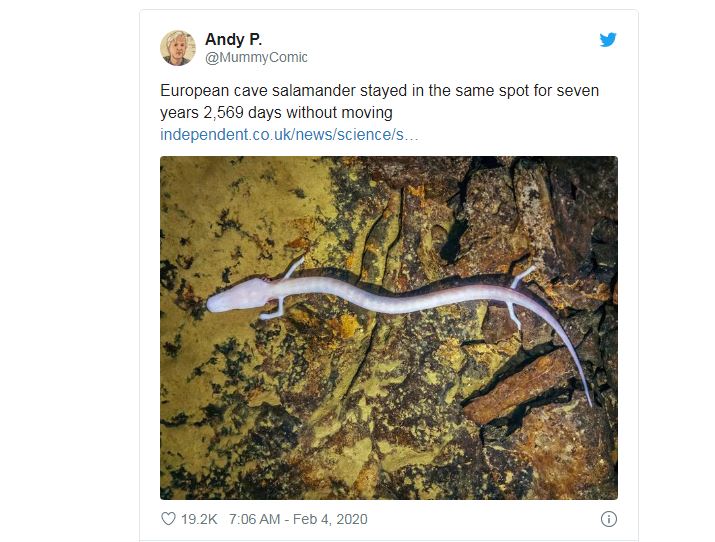Open the cave salamander photo
Image resolution: width=715 pixels, height=542 pixels.
[389, 328]
